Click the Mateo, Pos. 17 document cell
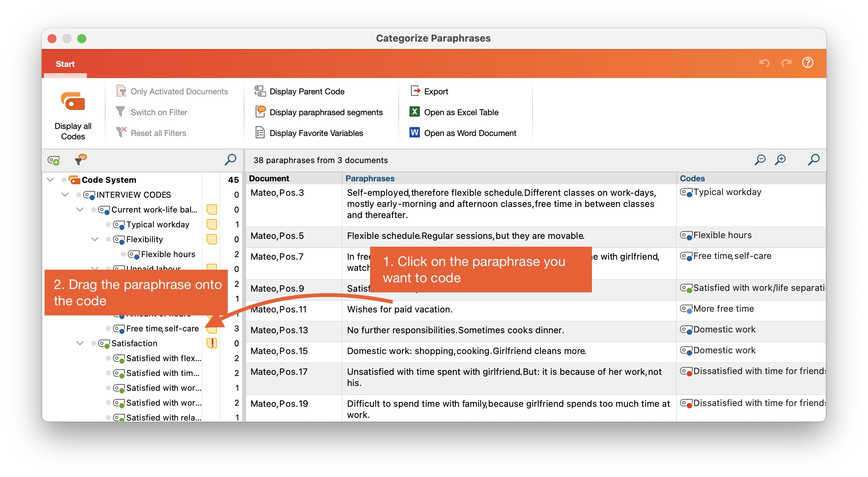This screenshot has height=477, width=868. point(294,379)
